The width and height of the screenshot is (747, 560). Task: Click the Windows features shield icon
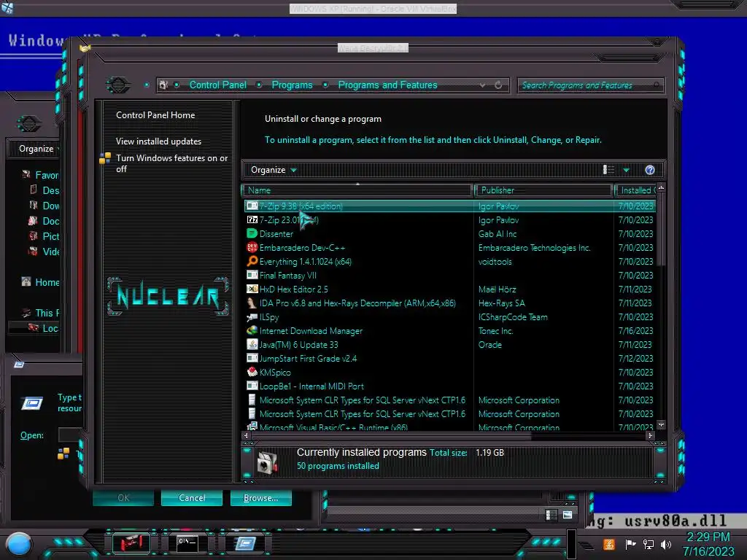click(x=105, y=158)
